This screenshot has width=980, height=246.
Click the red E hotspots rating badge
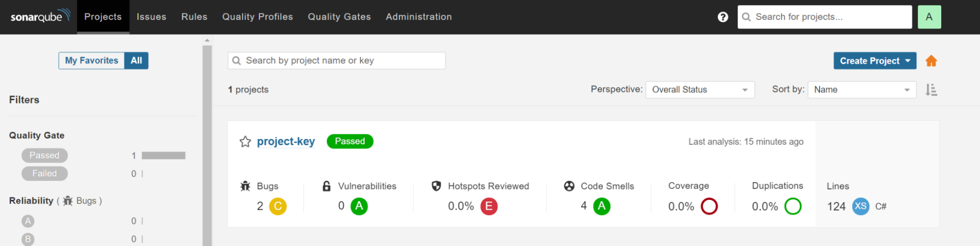pyautogui.click(x=489, y=206)
